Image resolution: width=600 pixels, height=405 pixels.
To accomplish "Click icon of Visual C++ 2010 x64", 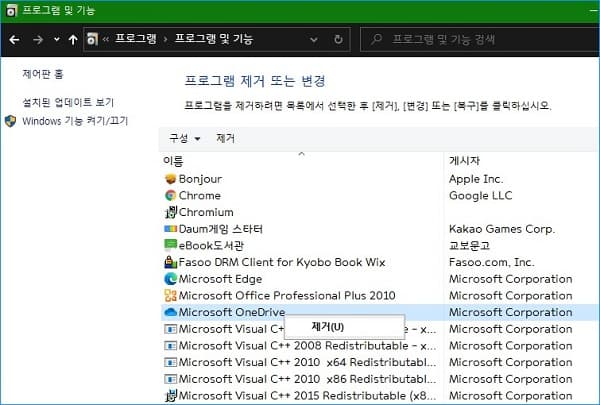I will coord(170,362).
